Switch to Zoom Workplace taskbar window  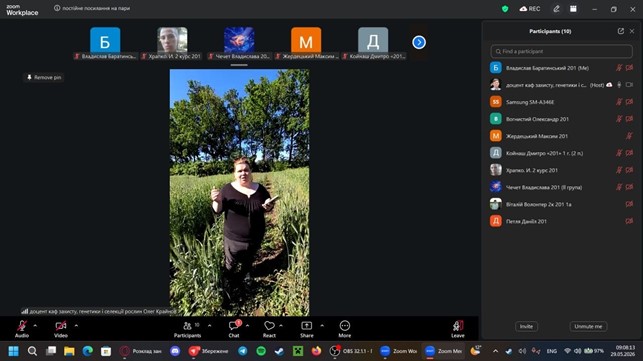398,351
